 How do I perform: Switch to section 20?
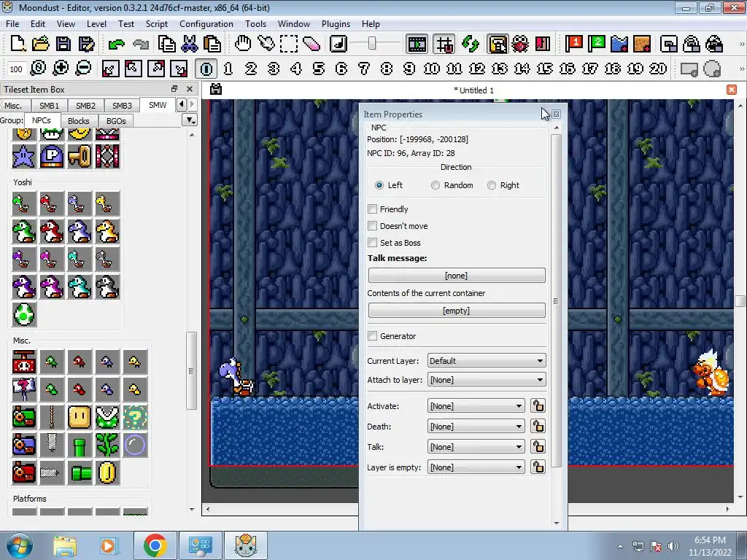point(657,69)
